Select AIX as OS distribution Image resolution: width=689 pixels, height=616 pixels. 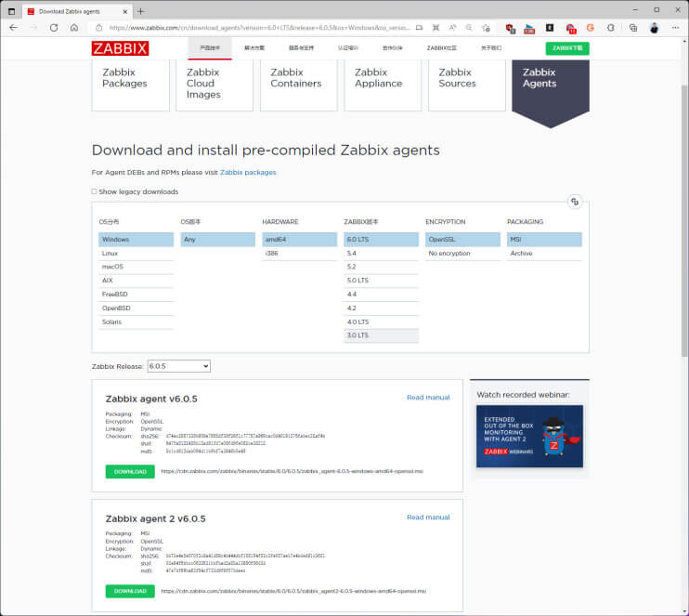(x=136, y=281)
